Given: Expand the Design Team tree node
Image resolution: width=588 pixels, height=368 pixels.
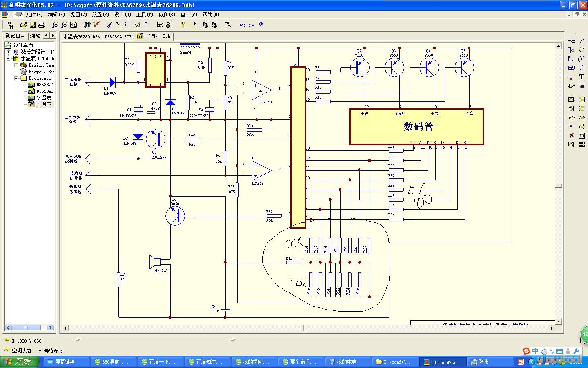Looking at the screenshot, I should tap(16, 65).
